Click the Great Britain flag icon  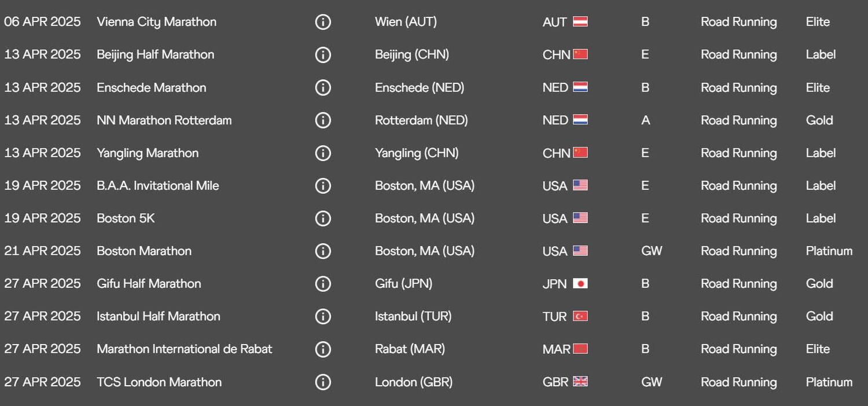(580, 382)
